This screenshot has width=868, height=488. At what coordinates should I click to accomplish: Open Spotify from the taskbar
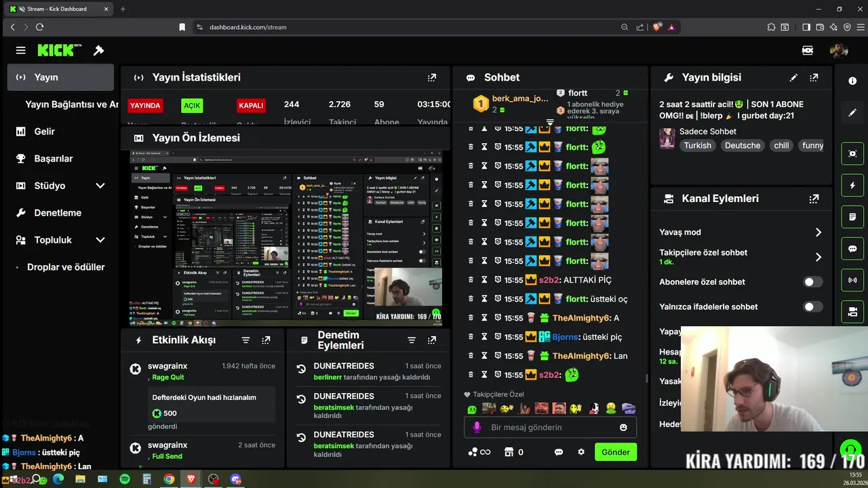[125, 479]
